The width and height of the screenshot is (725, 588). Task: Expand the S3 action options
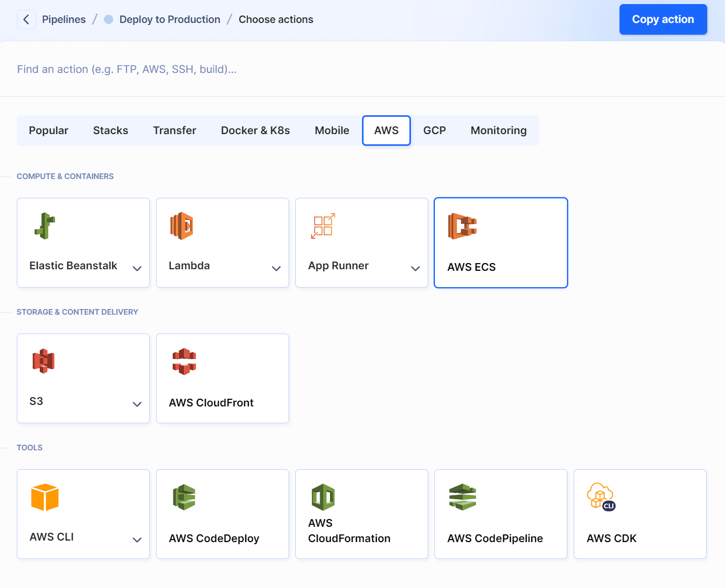pos(137,404)
